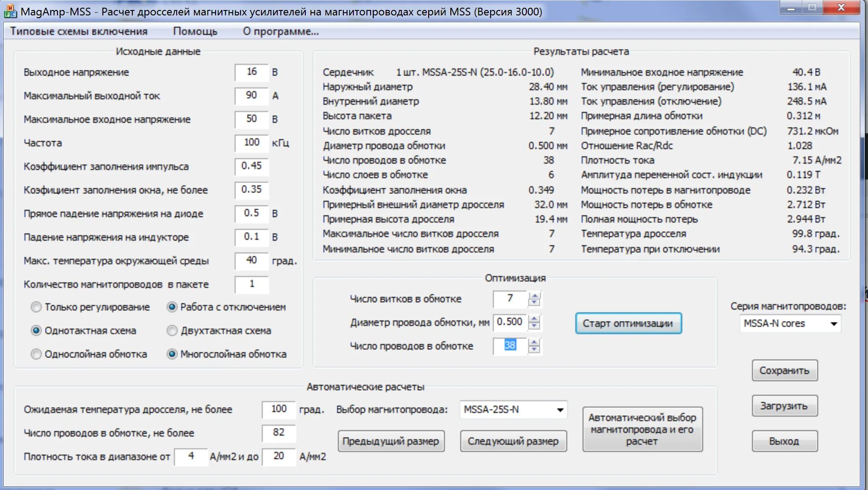
Task: Click the outer diameter value "28.40 мм"
Action: click(548, 87)
